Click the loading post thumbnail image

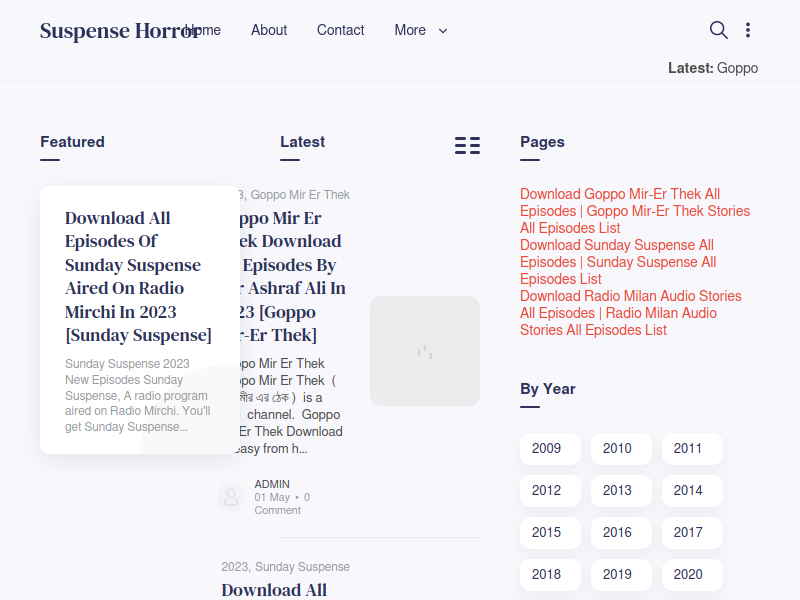[425, 351]
